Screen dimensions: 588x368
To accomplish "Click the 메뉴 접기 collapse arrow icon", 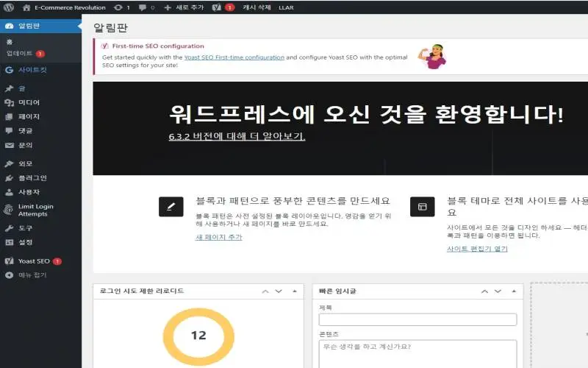I will pos(10,275).
